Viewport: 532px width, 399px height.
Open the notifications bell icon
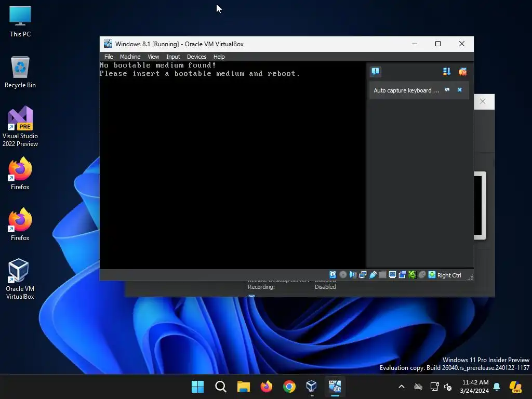pos(497,387)
